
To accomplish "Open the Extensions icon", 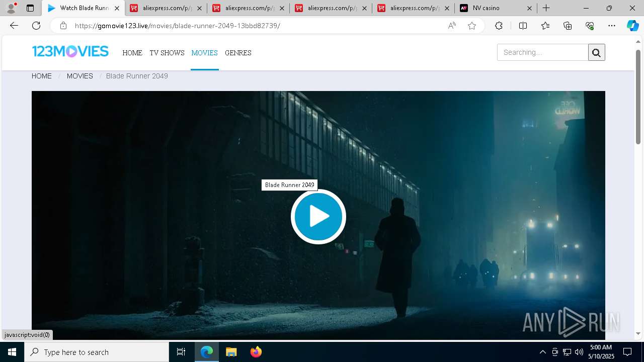I will 499,26.
